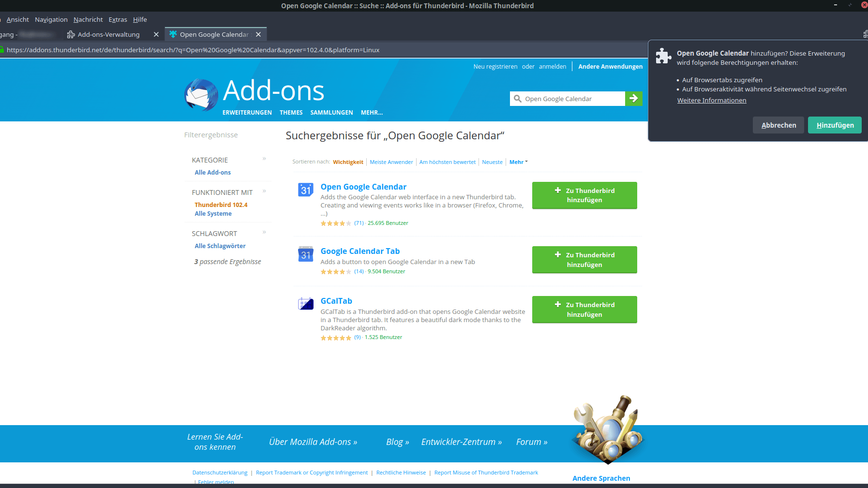Click Hinzufügen to confirm extension install
Viewport: 868px width, 488px height.
tap(835, 125)
